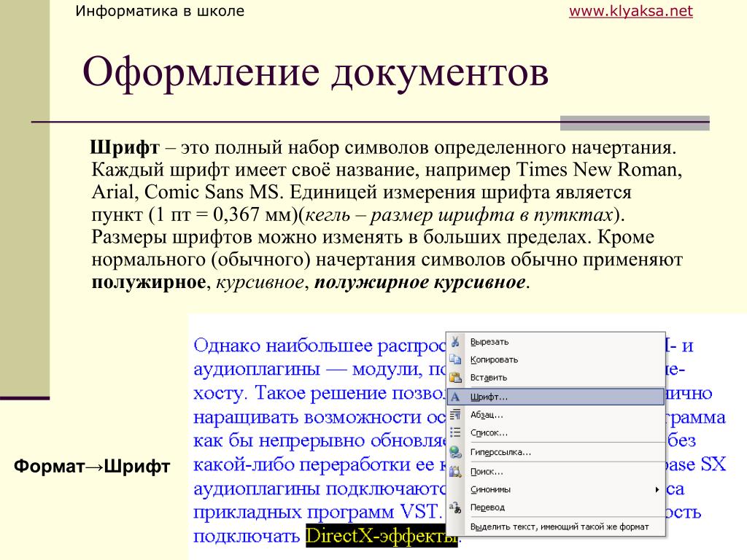Click the phrase полужирное курсивное
747x560 pixels.
coord(419,282)
